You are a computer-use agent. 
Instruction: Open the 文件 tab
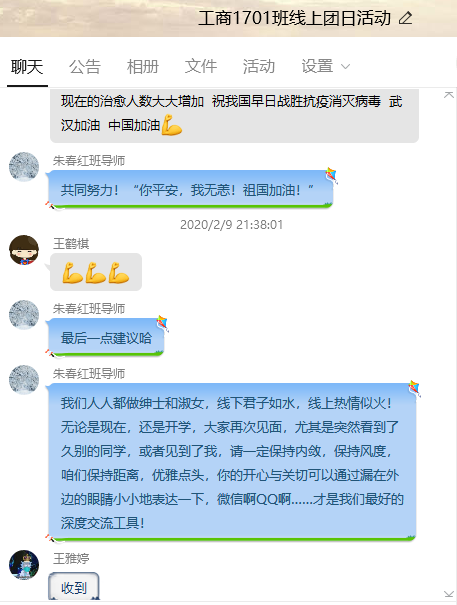tap(201, 66)
